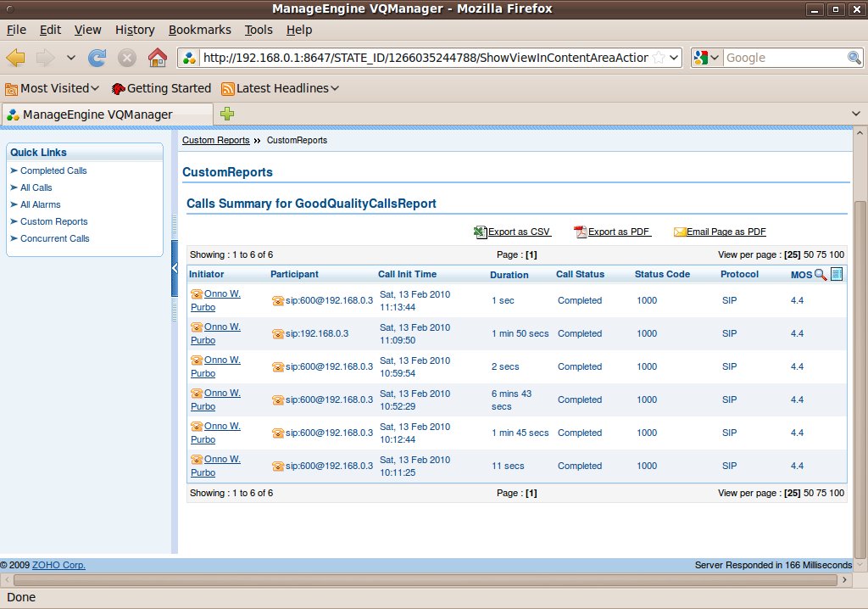Reload the page with the refresh icon
868x609 pixels.
tap(97, 58)
